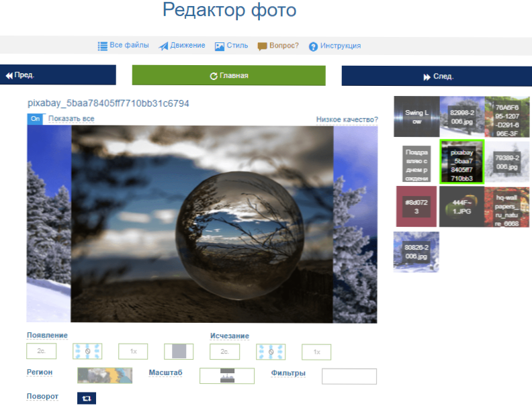Viewport: 532px width, 406px height.
Task: Open the empty Фильтры box
Action: 349,376
